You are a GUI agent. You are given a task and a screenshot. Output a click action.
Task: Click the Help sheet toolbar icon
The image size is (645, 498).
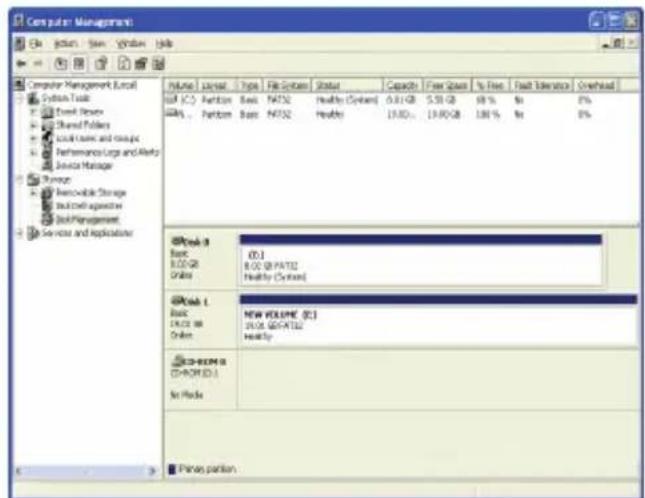click(x=124, y=64)
